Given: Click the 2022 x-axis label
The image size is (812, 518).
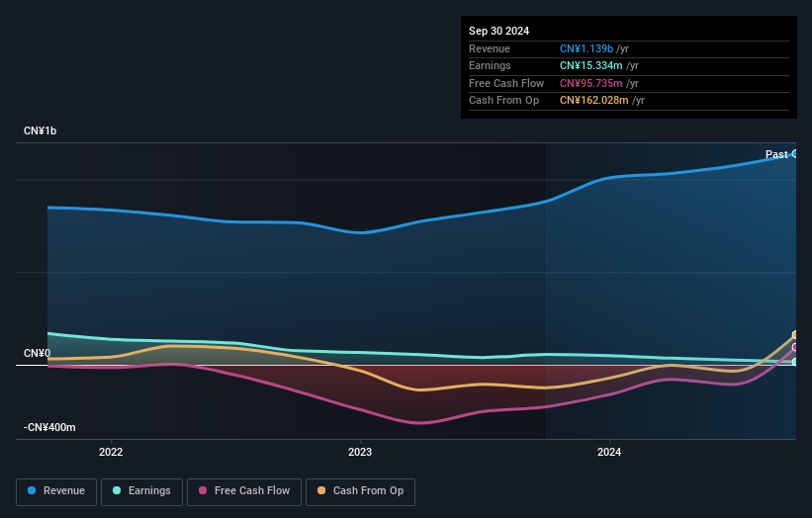Looking at the screenshot, I should coord(111,452).
